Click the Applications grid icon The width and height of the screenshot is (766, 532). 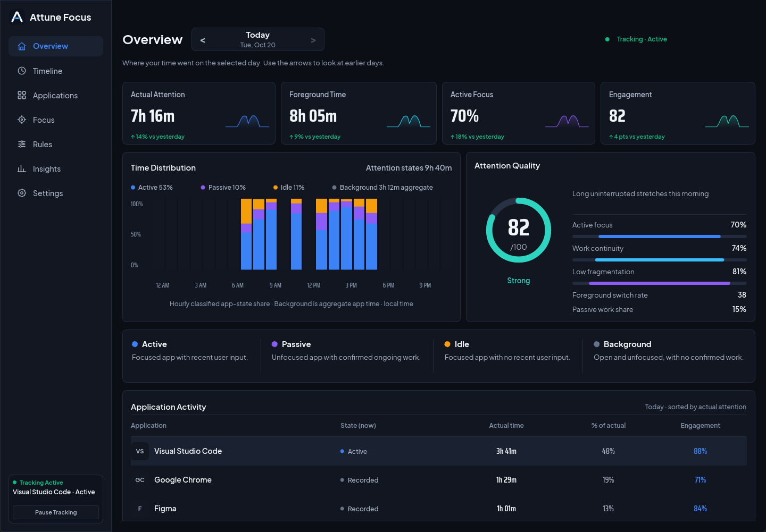[22, 95]
